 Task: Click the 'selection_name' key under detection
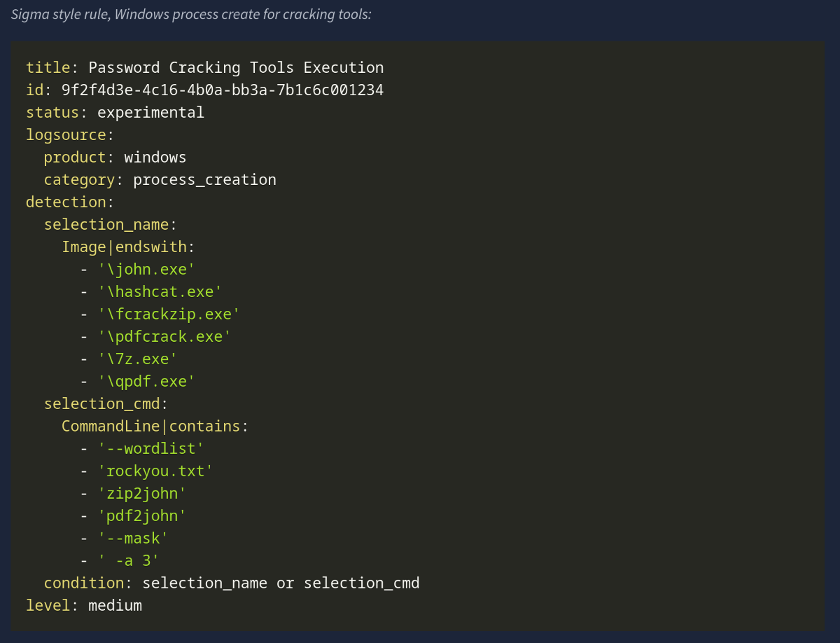106,225
